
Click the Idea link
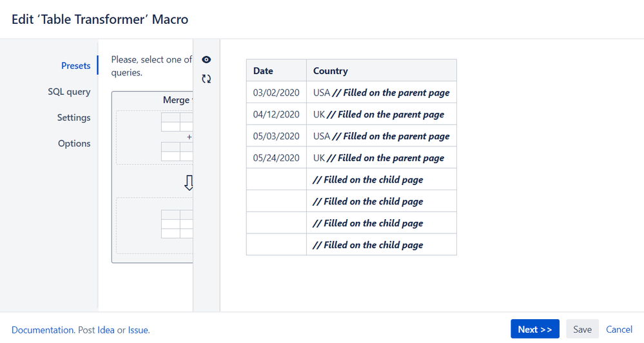coord(106,330)
